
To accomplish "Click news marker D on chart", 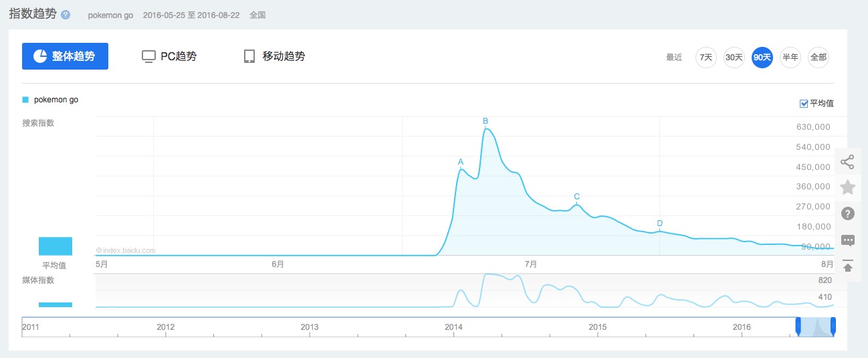I will pos(659,223).
